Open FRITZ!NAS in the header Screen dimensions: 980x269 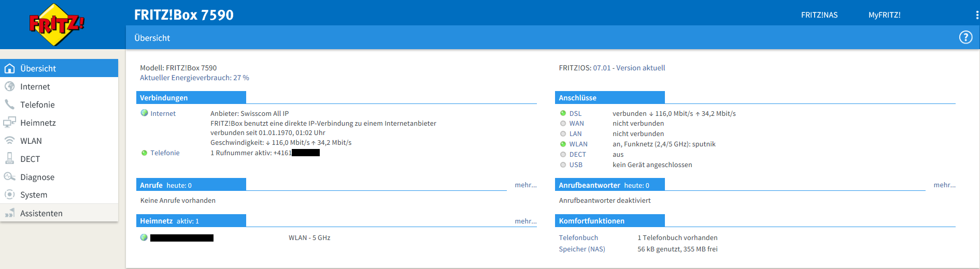819,15
